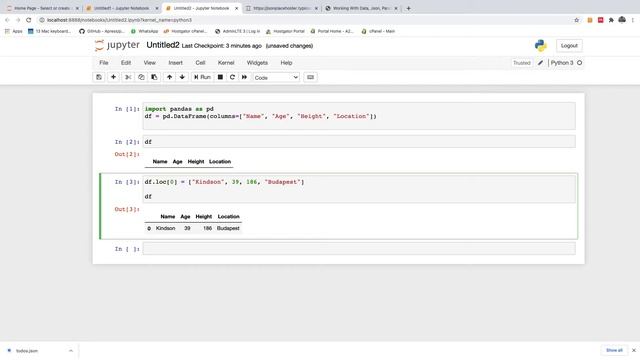Image resolution: width=640 pixels, height=360 pixels.
Task: Open the Chrome three-dot menu
Action: pos(633,20)
